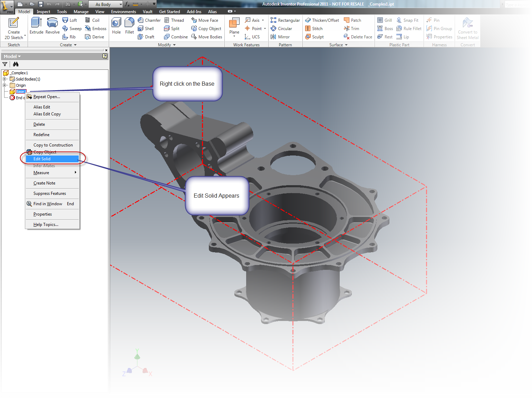
Task: Choose the Sweep tool
Action: [x=72, y=29]
